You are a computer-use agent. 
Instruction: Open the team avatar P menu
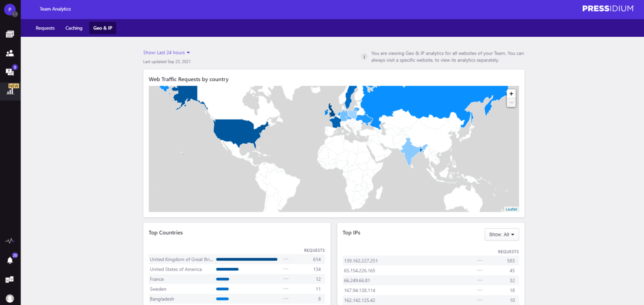[10, 9]
